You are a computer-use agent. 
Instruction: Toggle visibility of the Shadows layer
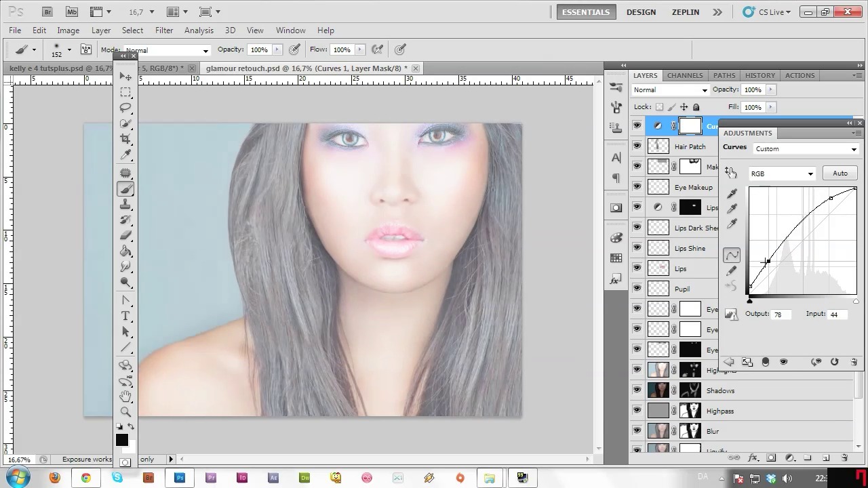637,390
